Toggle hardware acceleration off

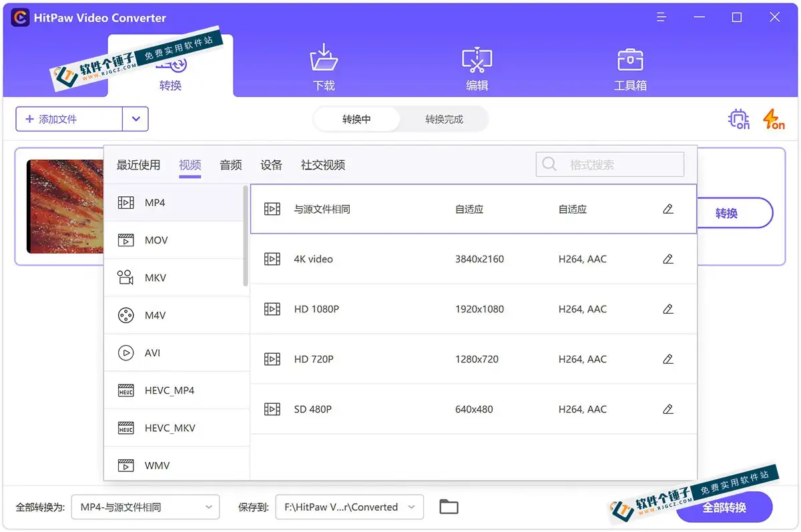(738, 119)
